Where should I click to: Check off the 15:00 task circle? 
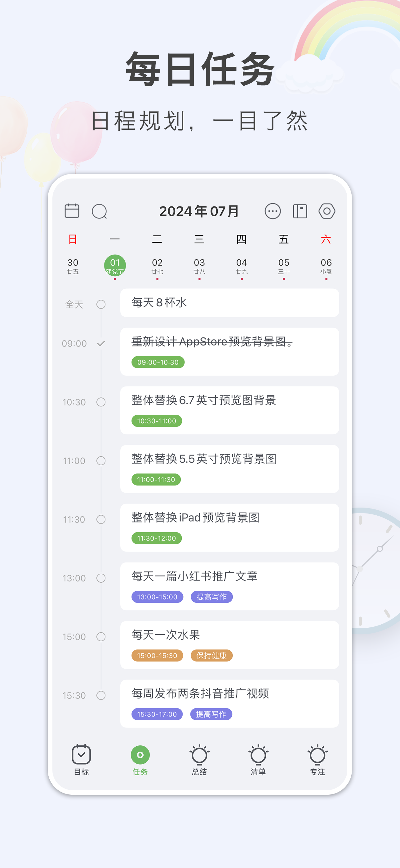pos(101,636)
